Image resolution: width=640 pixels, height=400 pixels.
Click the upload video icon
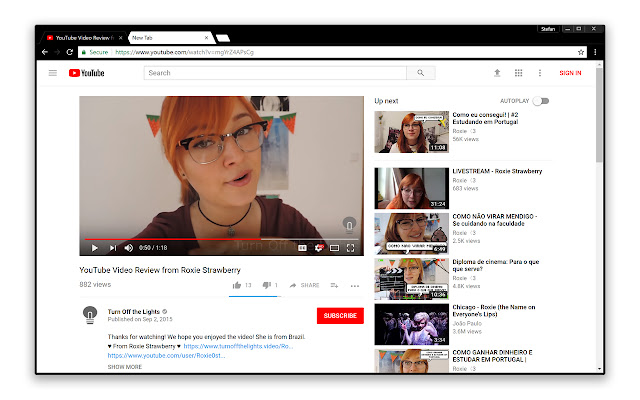point(497,73)
